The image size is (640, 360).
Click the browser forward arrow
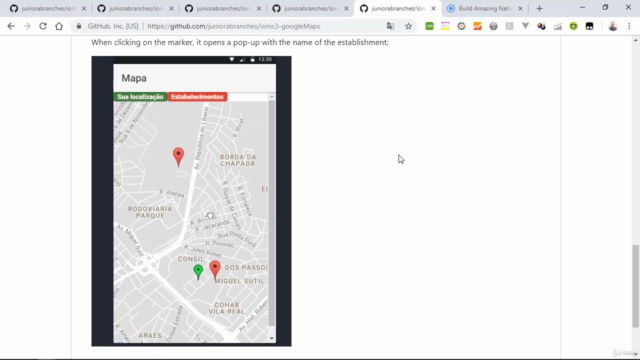click(27, 26)
